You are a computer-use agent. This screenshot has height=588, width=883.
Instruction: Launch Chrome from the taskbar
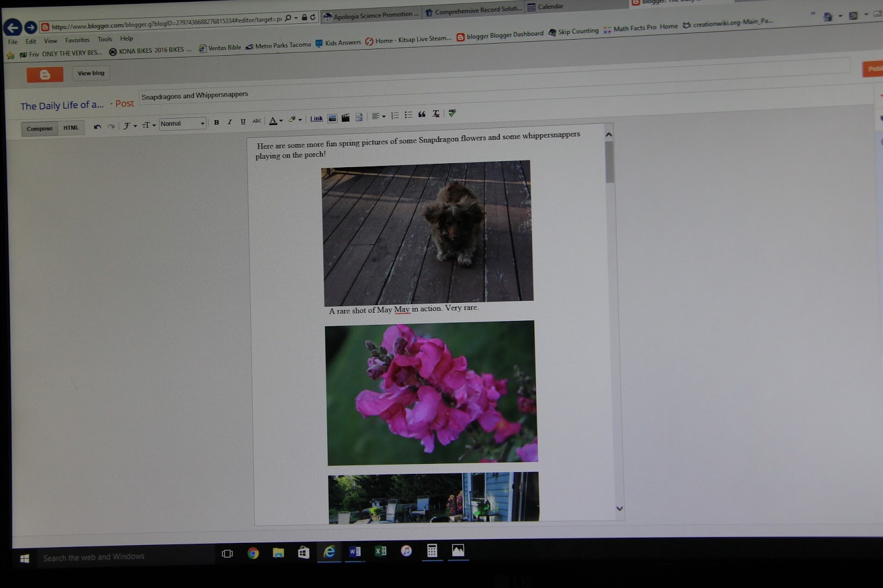coord(253,553)
